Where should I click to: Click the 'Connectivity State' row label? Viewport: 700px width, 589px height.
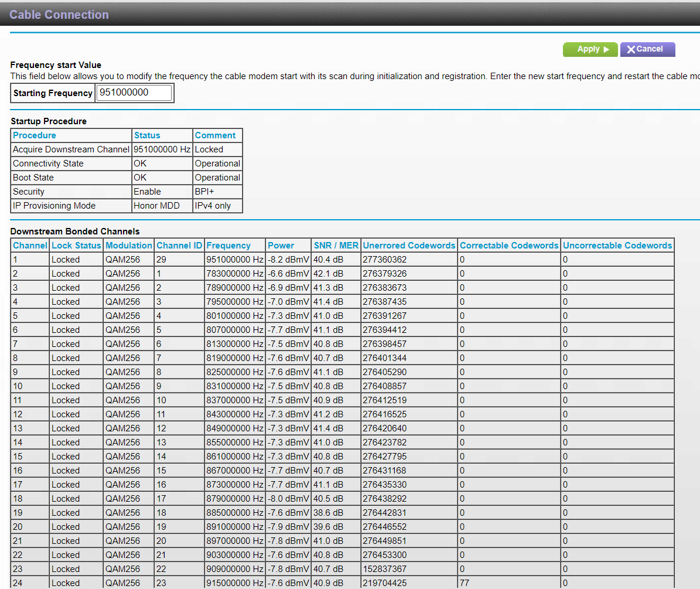pyautogui.click(x=48, y=164)
